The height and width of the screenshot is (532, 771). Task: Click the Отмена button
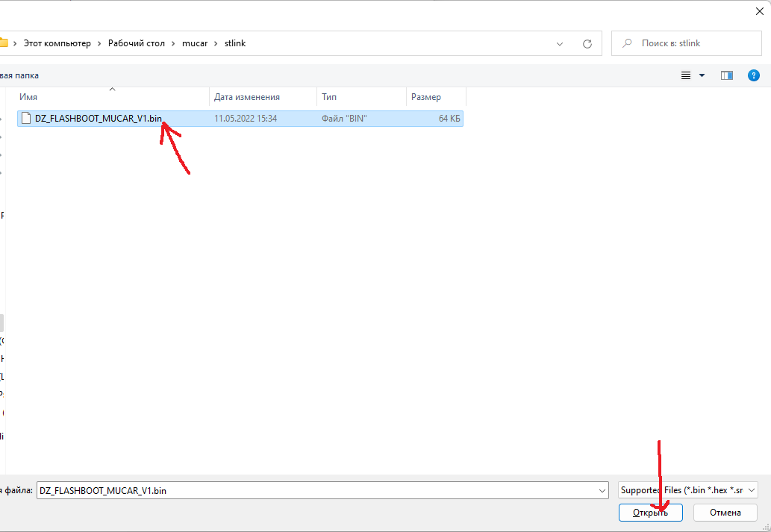[725, 513]
